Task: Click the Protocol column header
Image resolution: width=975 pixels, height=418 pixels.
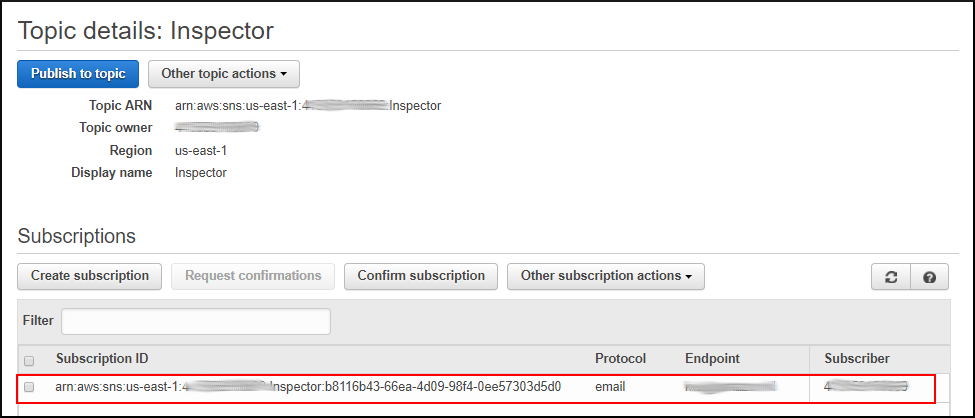Action: coord(621,359)
